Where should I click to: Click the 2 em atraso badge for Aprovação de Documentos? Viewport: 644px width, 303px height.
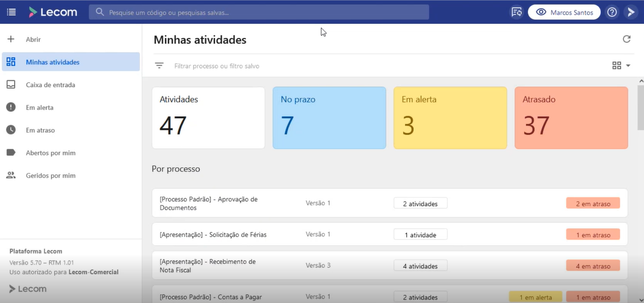point(593,204)
